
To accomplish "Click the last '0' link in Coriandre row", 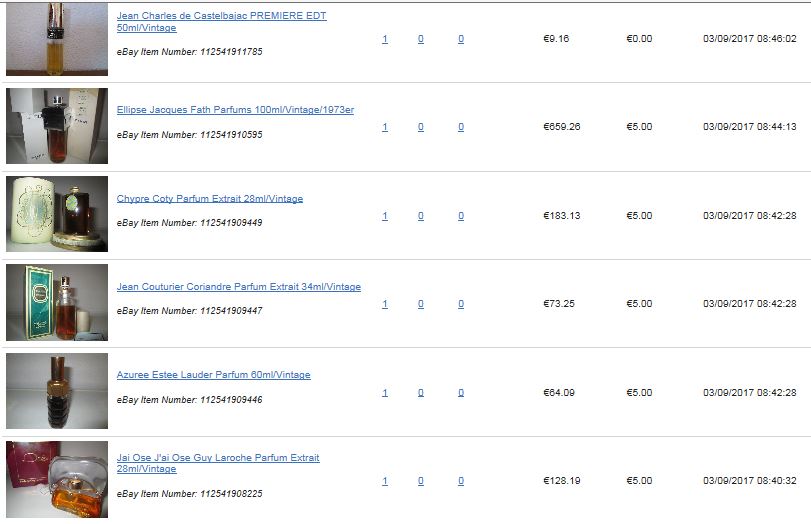I will tap(461, 304).
